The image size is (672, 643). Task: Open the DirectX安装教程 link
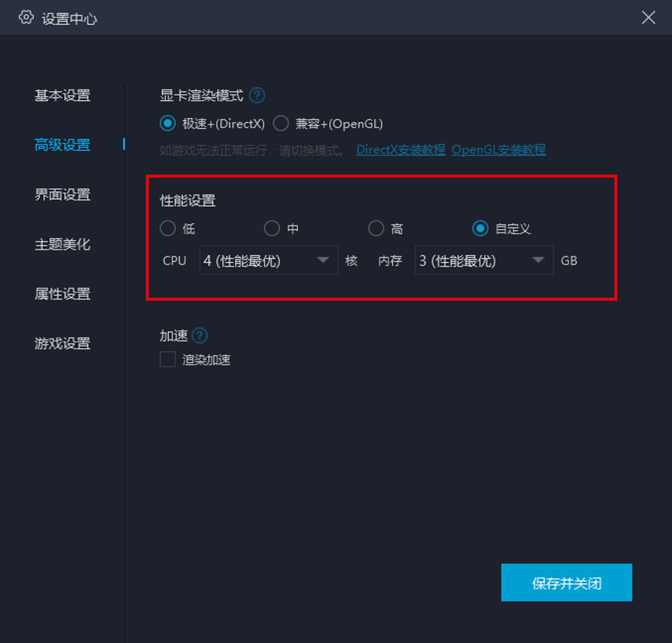tap(400, 149)
